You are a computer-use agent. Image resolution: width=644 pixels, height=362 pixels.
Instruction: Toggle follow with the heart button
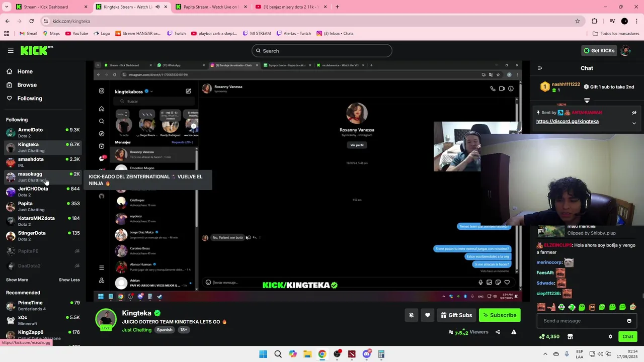pos(428,315)
